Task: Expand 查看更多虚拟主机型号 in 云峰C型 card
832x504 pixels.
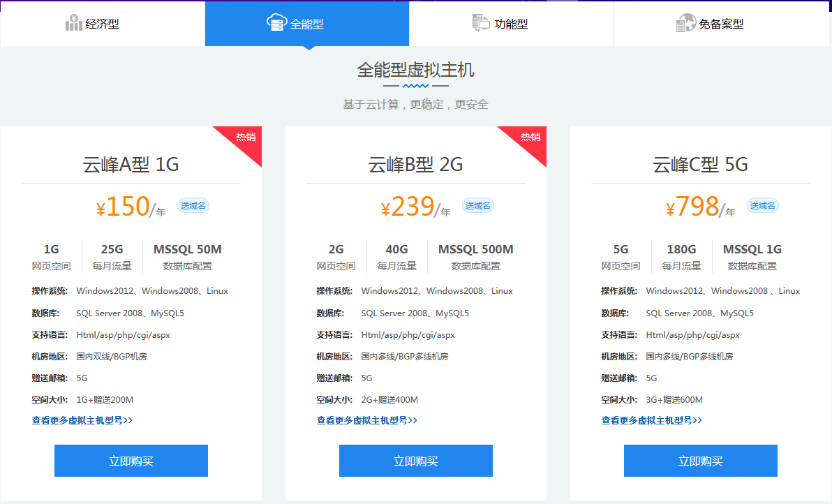Action: click(x=652, y=420)
